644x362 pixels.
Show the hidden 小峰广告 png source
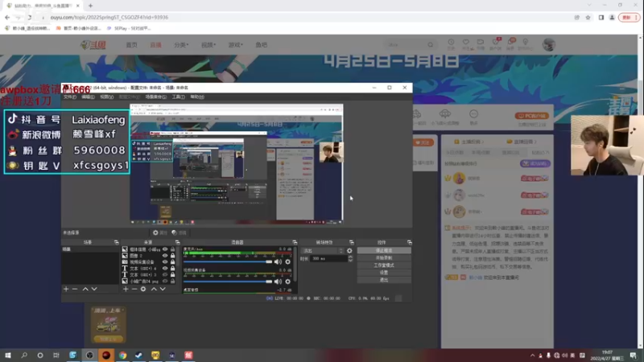coord(165,281)
